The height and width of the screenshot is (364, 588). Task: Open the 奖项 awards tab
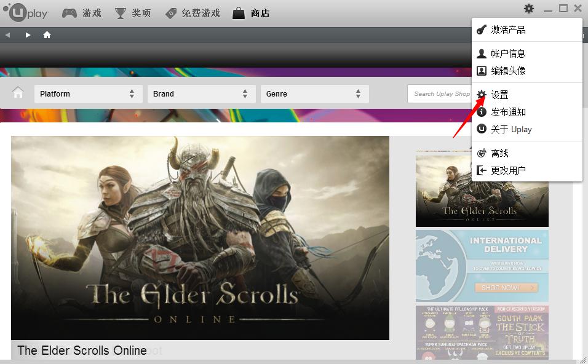(x=133, y=13)
